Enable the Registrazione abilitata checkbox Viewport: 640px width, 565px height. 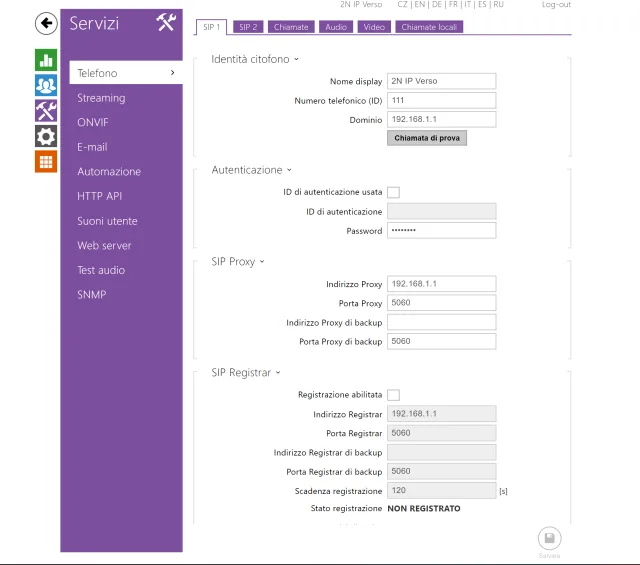coord(393,395)
